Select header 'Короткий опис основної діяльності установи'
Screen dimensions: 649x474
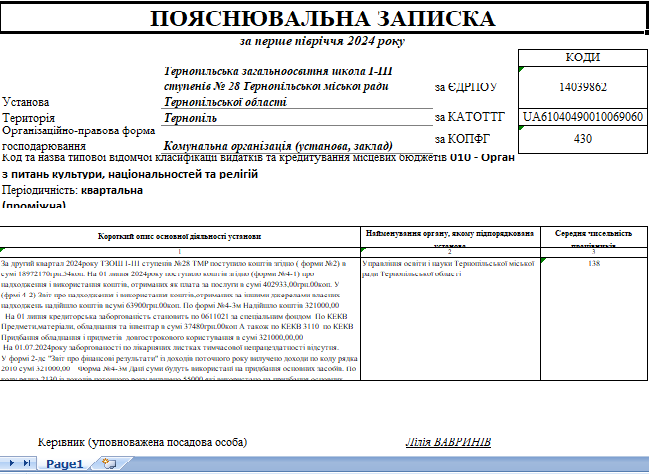pos(179,236)
